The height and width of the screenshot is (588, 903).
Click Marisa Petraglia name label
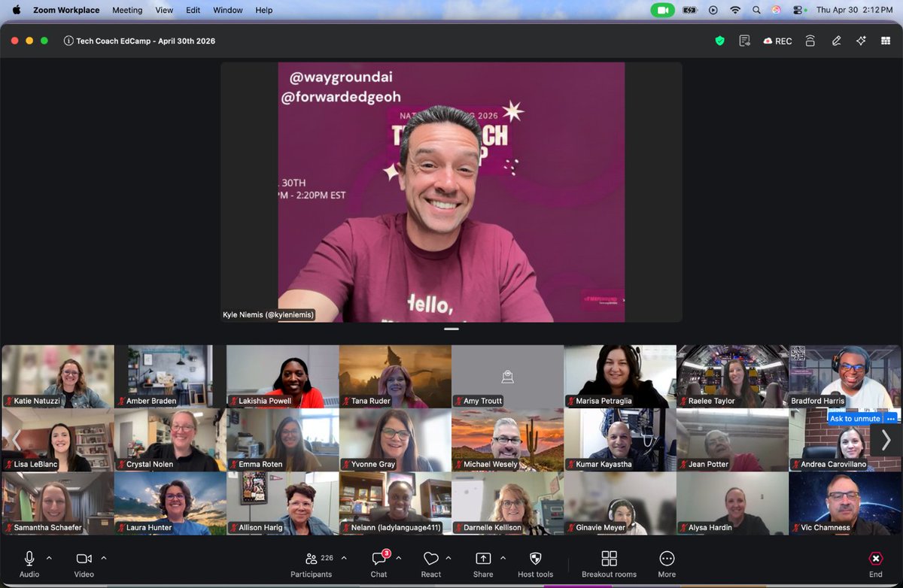pos(604,402)
